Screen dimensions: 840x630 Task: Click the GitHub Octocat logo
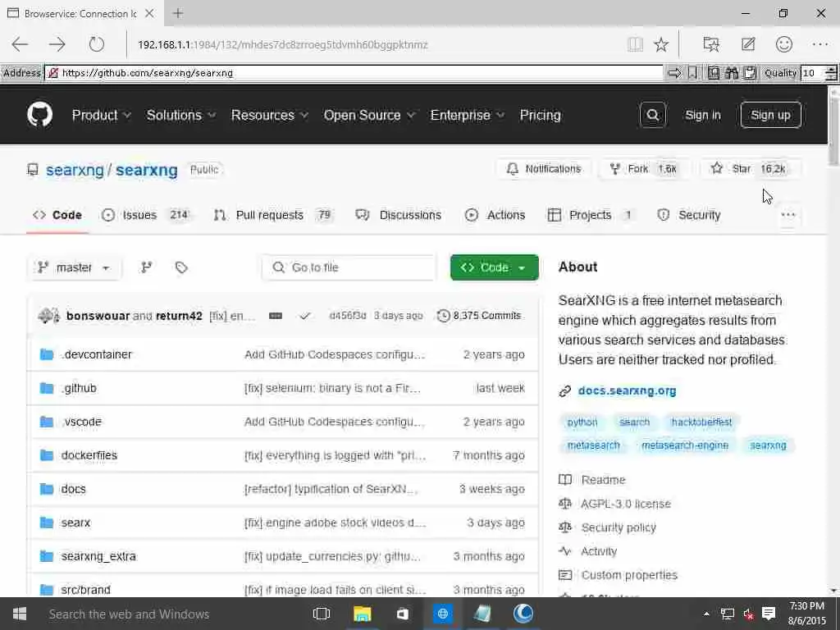click(x=40, y=115)
